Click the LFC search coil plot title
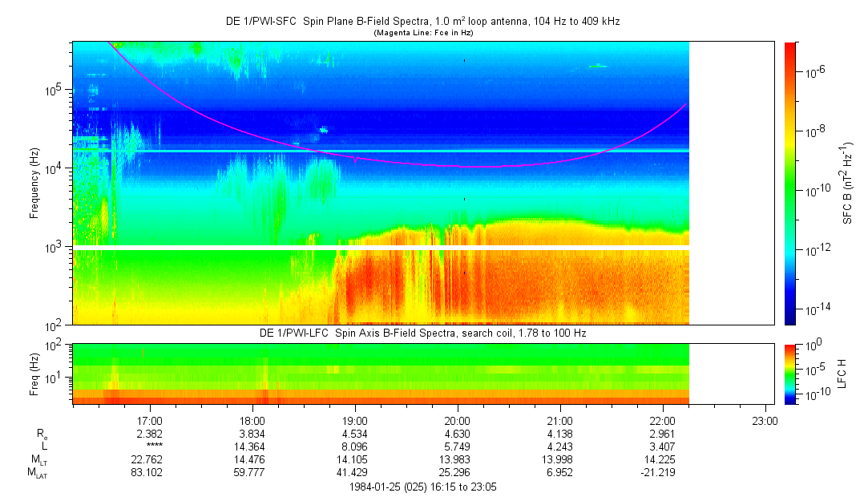Screen dimensions: 868x497 422,333
